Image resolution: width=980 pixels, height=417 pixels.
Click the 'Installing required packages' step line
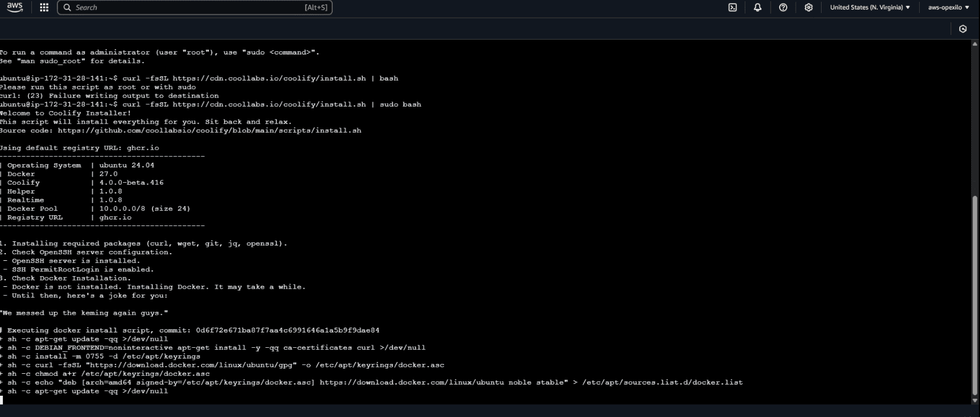(144, 244)
